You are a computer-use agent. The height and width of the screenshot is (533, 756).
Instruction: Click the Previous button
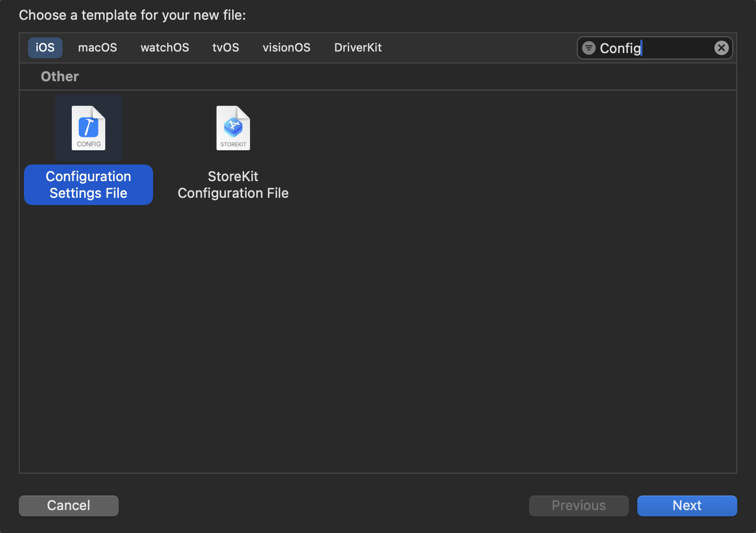pos(578,505)
